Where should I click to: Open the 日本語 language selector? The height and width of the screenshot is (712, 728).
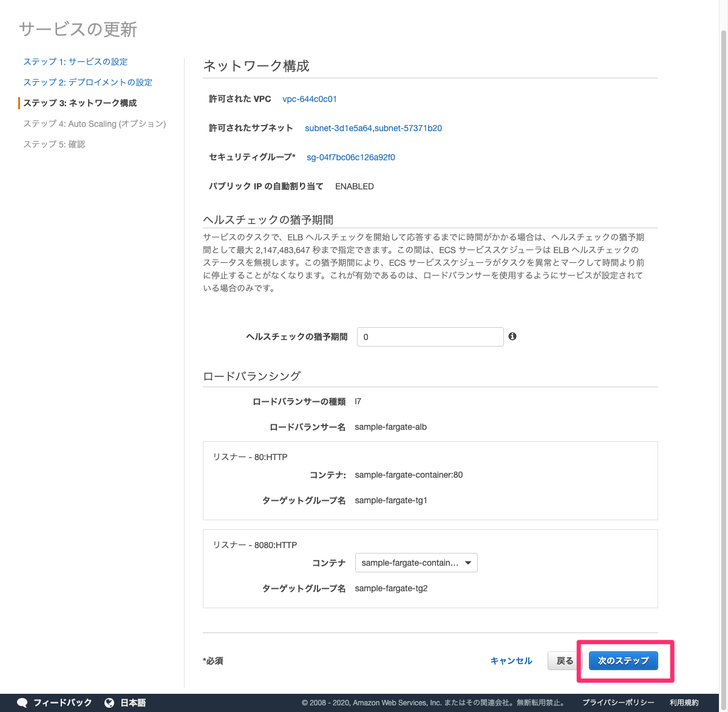point(133,702)
